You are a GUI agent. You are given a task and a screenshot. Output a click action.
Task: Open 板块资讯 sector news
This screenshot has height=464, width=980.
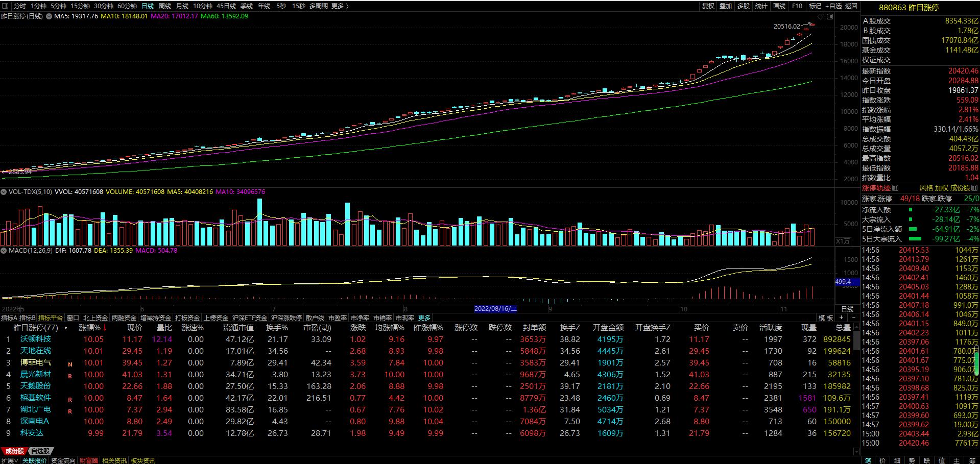[x=143, y=460]
